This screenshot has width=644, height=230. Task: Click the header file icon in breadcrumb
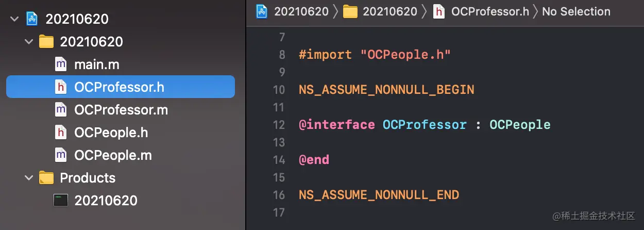click(x=439, y=11)
